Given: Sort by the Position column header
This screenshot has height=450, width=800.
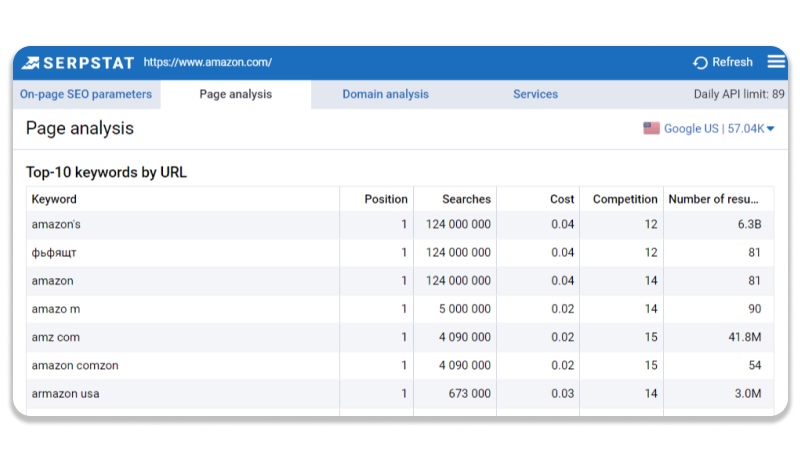Looking at the screenshot, I should [x=386, y=199].
